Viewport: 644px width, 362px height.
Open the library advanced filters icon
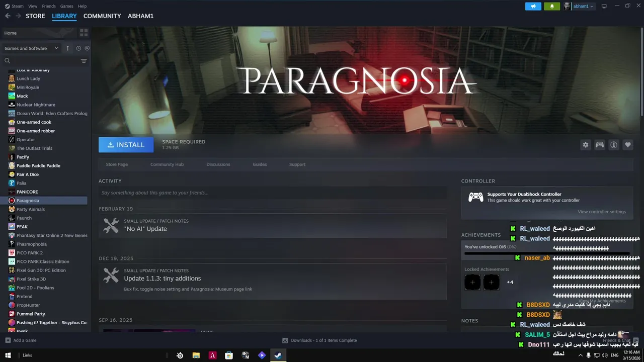(x=84, y=61)
